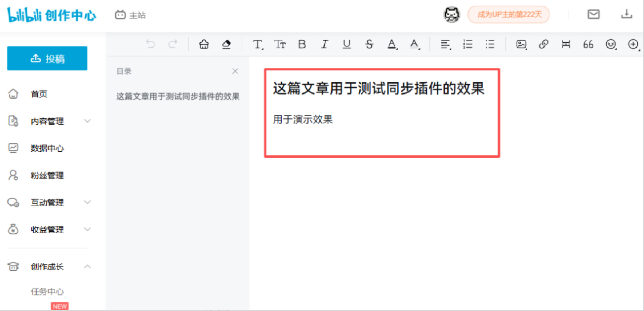Open the 主站 main site link
644x311 pixels.
(x=130, y=15)
